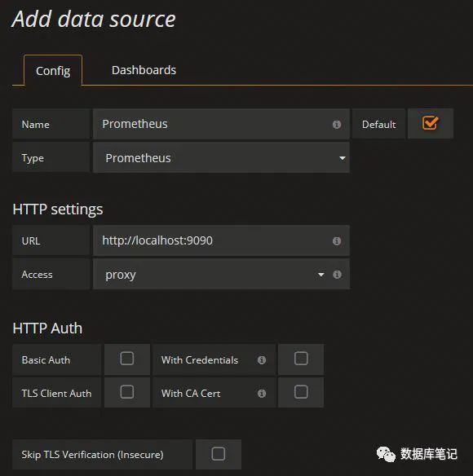This screenshot has width=473, height=476.
Task: Click the With Credentials info icon
Action: [262, 360]
